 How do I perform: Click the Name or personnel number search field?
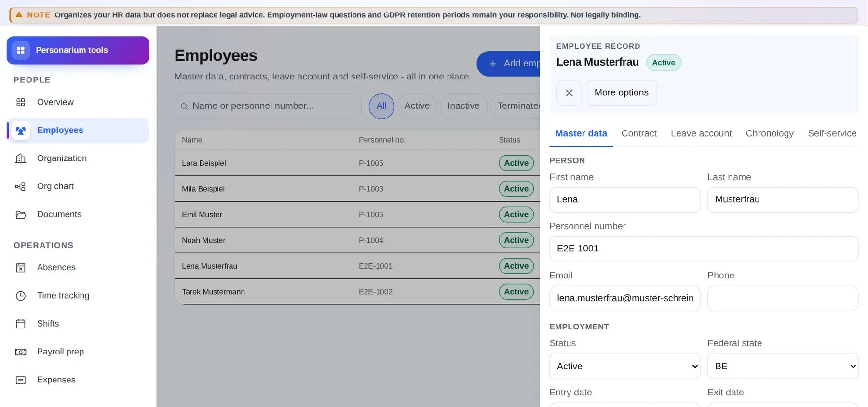[x=268, y=106]
